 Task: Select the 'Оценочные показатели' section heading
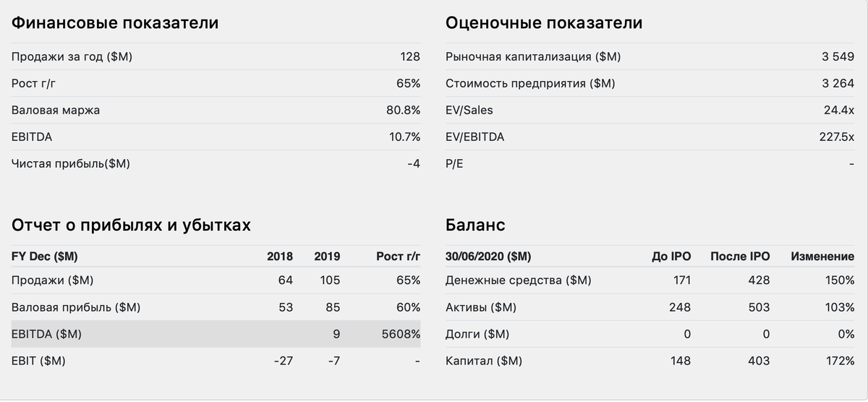pyautogui.click(x=544, y=23)
